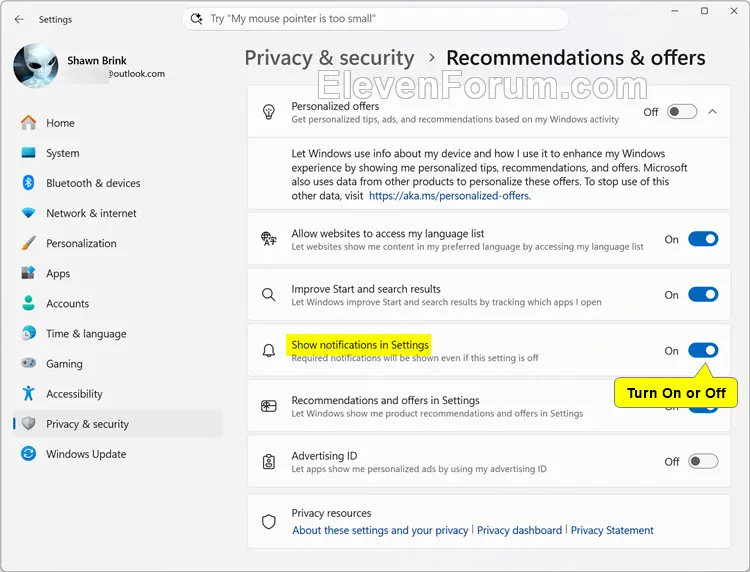Click the Advertising ID title
750x572 pixels.
(x=324, y=456)
